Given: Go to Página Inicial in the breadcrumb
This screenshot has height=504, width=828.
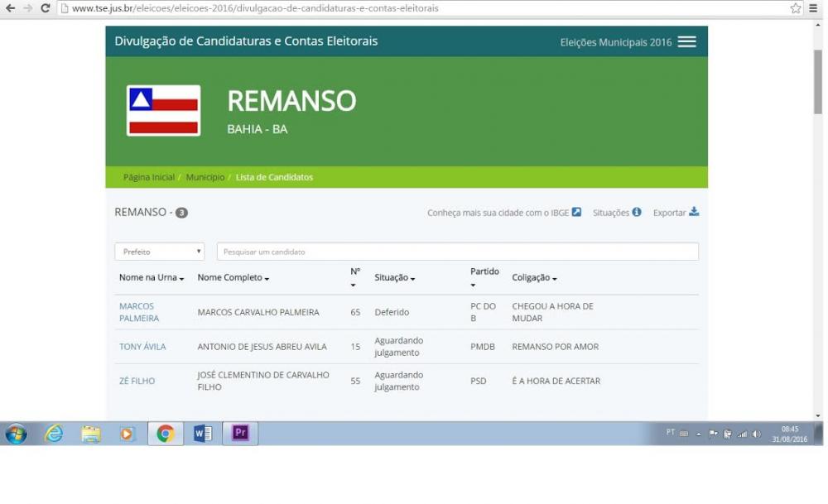Looking at the screenshot, I should click(x=149, y=177).
